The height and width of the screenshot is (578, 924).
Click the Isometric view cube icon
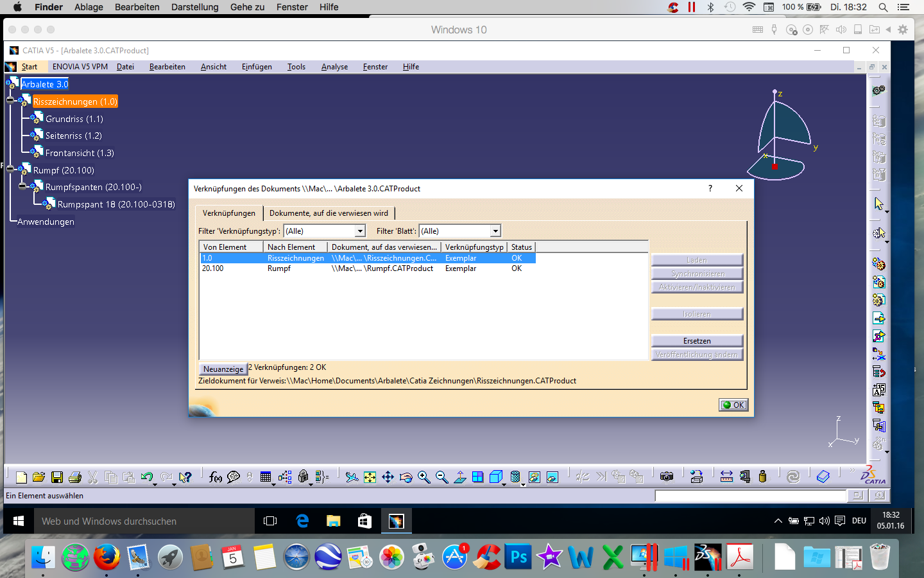coord(495,477)
